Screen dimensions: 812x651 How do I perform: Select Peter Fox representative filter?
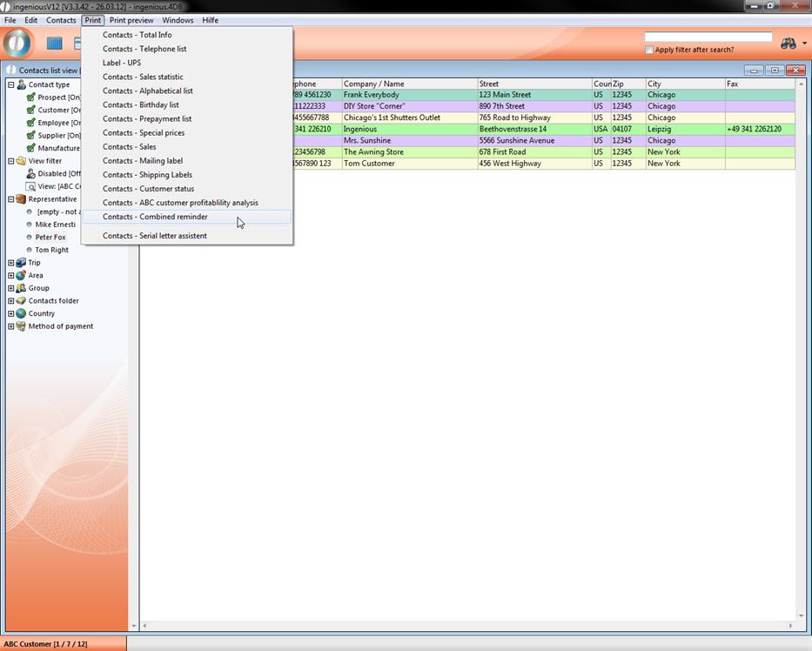coord(50,238)
